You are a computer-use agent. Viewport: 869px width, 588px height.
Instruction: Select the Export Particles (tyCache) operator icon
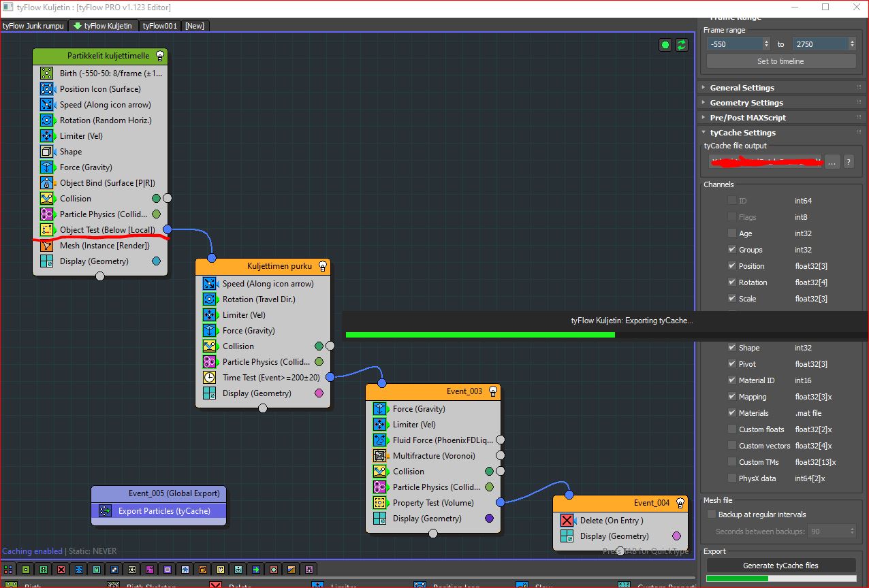pyautogui.click(x=104, y=510)
